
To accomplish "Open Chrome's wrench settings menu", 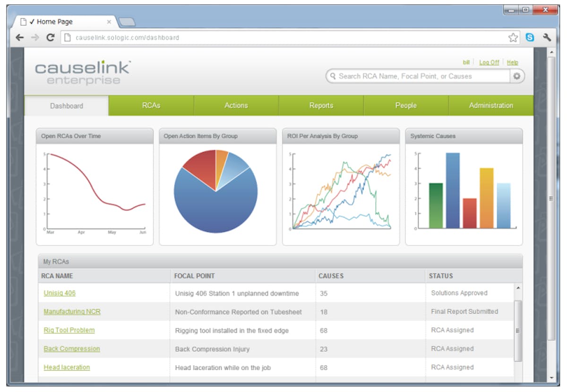I will pyautogui.click(x=548, y=37).
